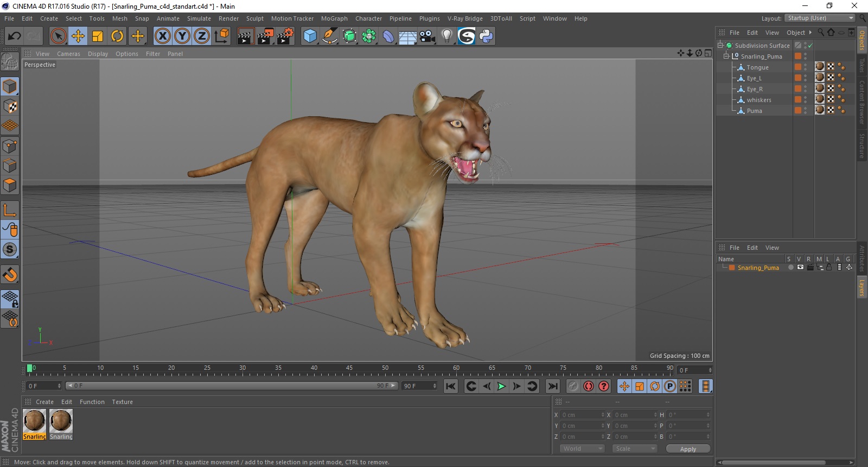Toggle Z axis lock
The height and width of the screenshot is (467, 868).
coord(202,36)
